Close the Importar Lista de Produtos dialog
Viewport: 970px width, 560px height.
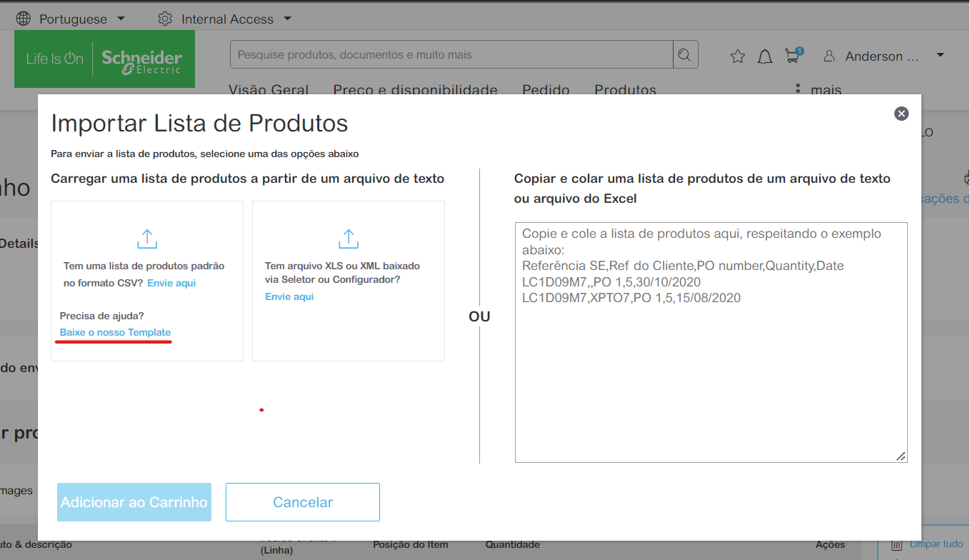coord(901,113)
